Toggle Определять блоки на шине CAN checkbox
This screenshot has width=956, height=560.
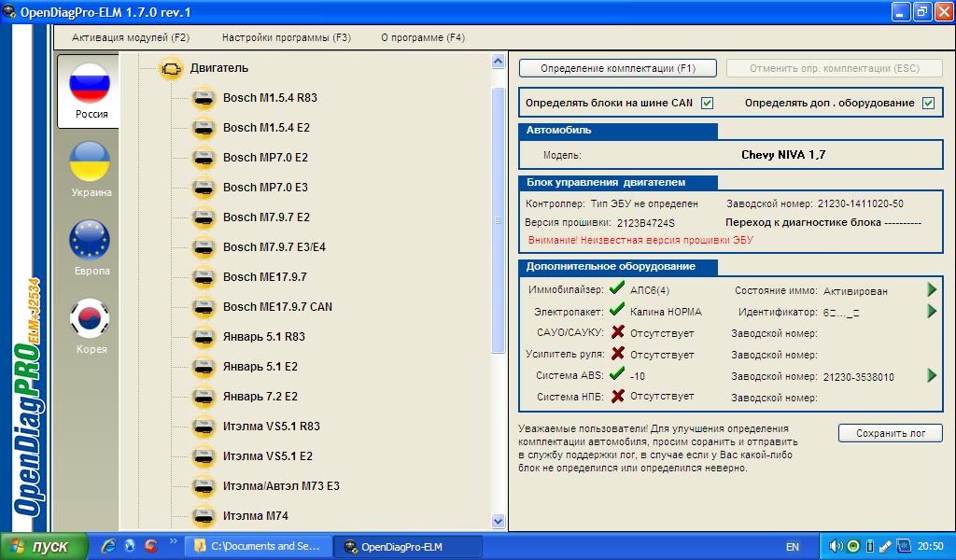pos(708,103)
